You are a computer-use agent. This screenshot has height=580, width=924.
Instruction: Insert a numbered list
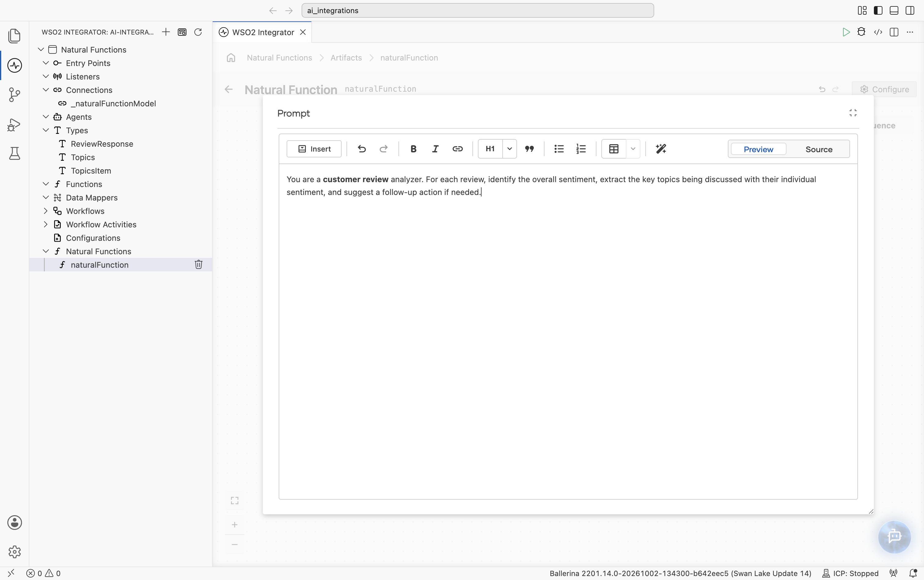coord(581,149)
